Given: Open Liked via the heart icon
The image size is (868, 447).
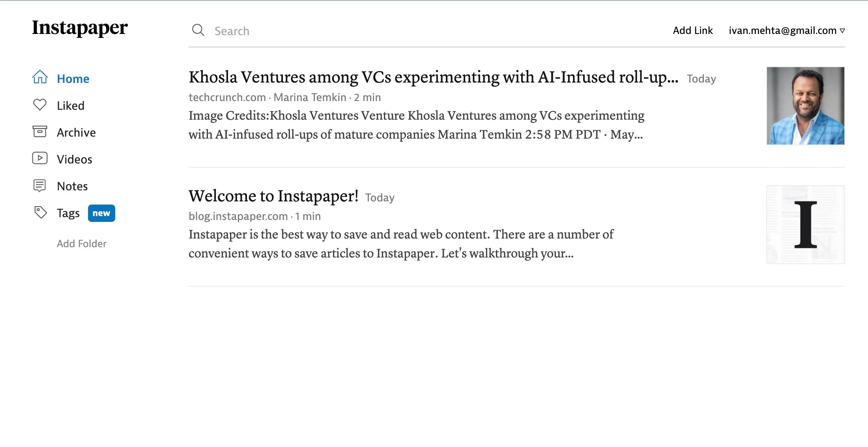Looking at the screenshot, I should (40, 105).
